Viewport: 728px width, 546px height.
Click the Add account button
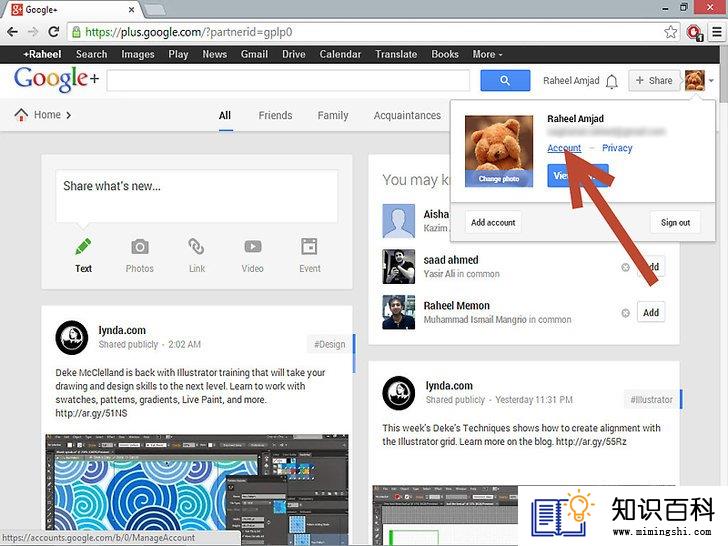[493, 223]
